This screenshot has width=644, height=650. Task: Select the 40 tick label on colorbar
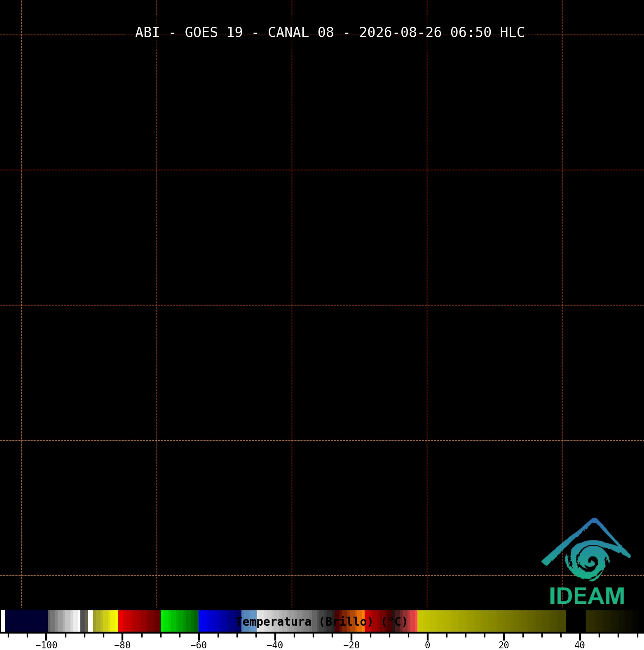pyautogui.click(x=580, y=645)
